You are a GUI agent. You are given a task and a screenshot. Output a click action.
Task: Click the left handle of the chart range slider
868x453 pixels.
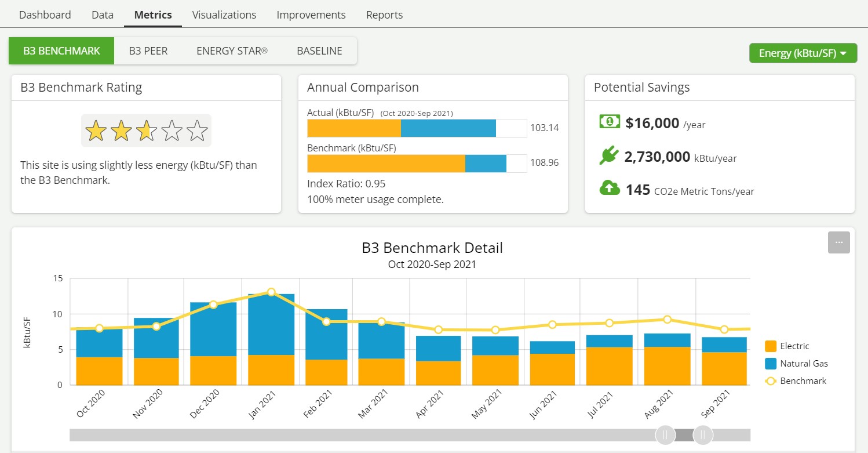pyautogui.click(x=665, y=434)
